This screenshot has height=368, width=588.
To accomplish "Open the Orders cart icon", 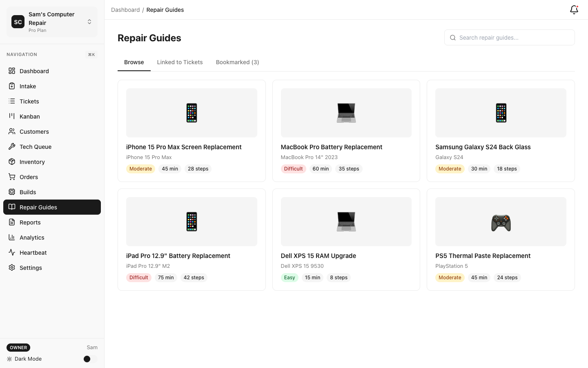I will 12,177.
